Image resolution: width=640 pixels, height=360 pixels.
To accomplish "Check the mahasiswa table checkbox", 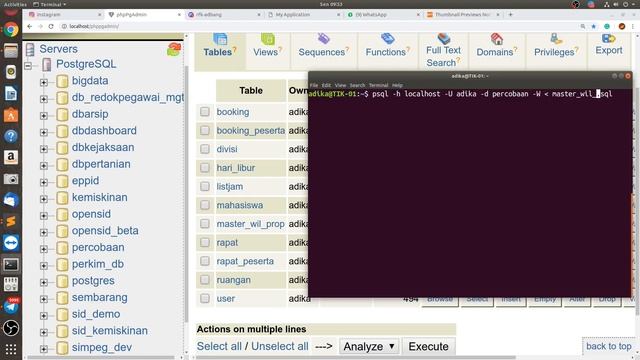I will (205, 205).
